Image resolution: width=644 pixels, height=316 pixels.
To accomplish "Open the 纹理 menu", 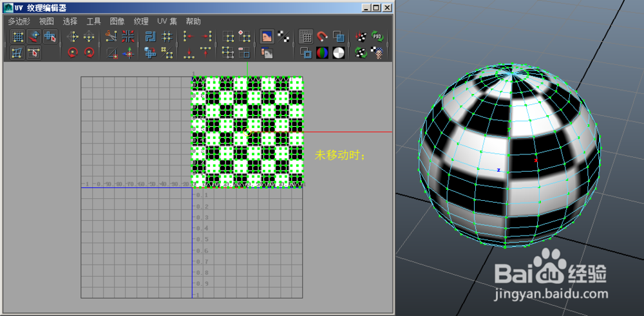I will pos(141,21).
